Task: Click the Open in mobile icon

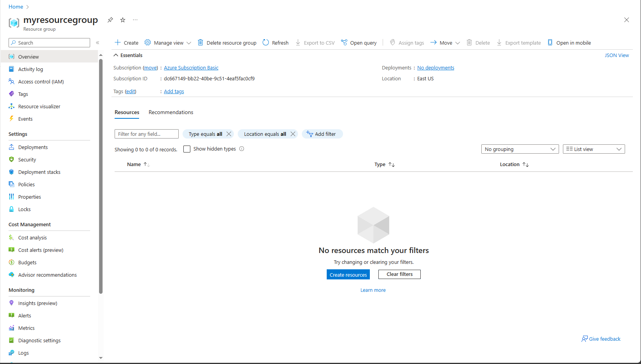Action: coord(550,43)
